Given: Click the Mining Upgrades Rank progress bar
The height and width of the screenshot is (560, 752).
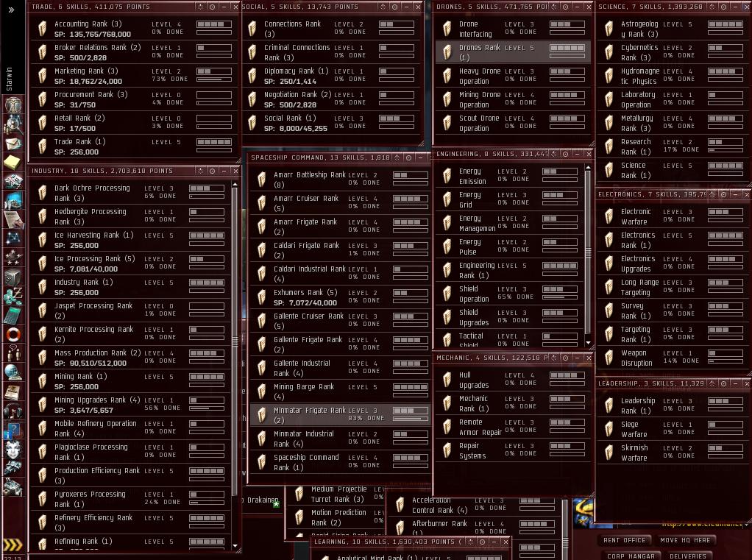Looking at the screenshot, I should [x=207, y=408].
